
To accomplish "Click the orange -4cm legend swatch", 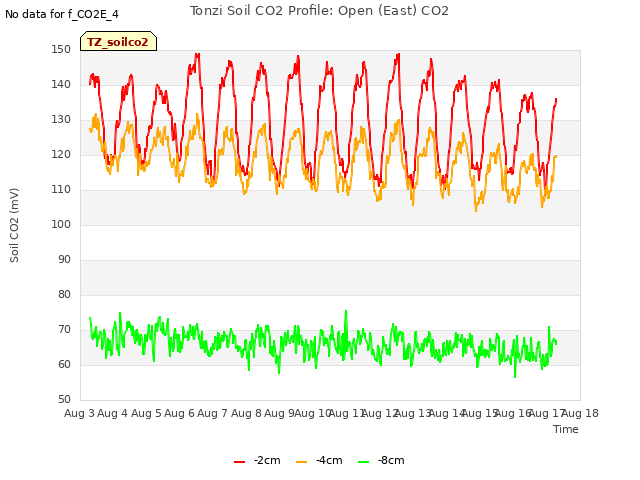I will point(301,462).
